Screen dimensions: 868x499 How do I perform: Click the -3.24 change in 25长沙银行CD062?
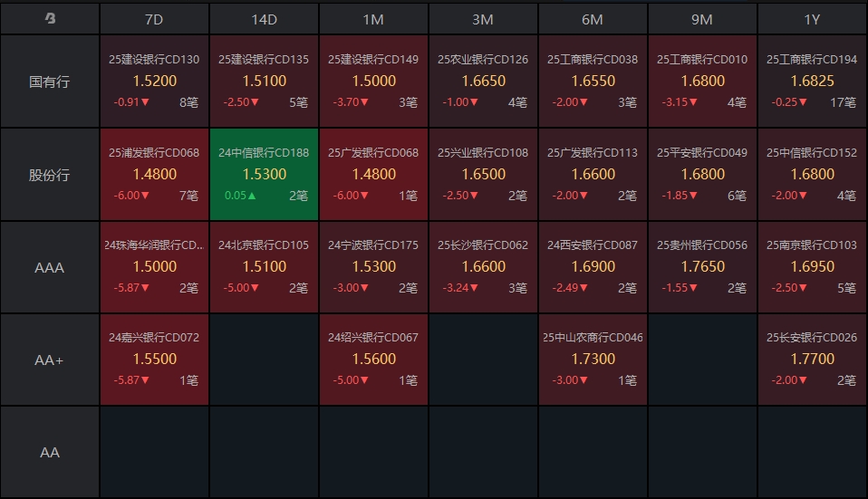(460, 288)
